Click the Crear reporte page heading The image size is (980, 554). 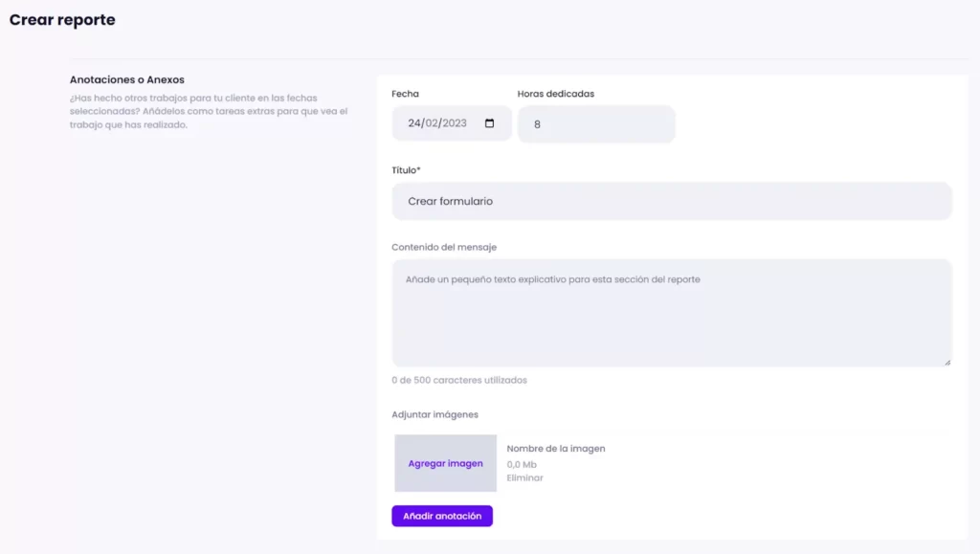[61, 19]
